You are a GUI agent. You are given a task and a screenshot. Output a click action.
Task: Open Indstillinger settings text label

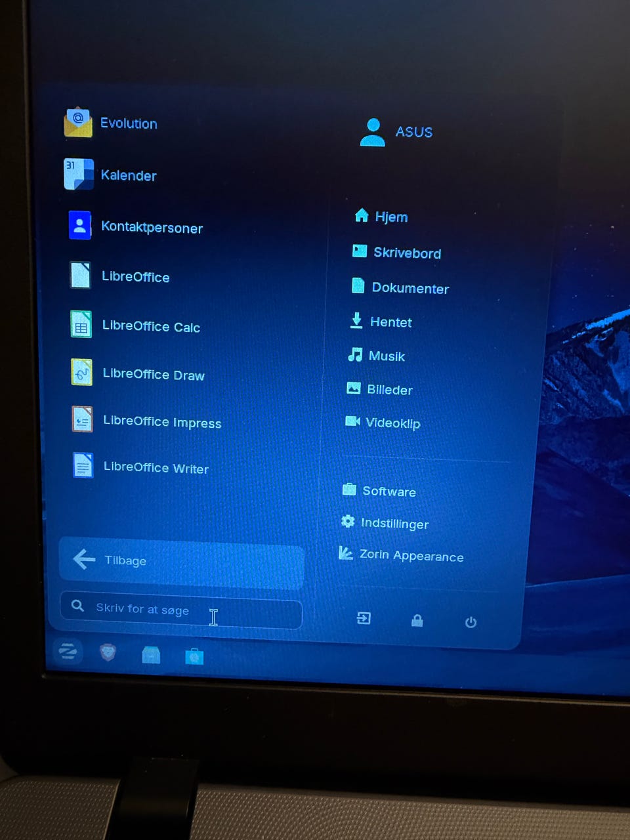pyautogui.click(x=394, y=523)
